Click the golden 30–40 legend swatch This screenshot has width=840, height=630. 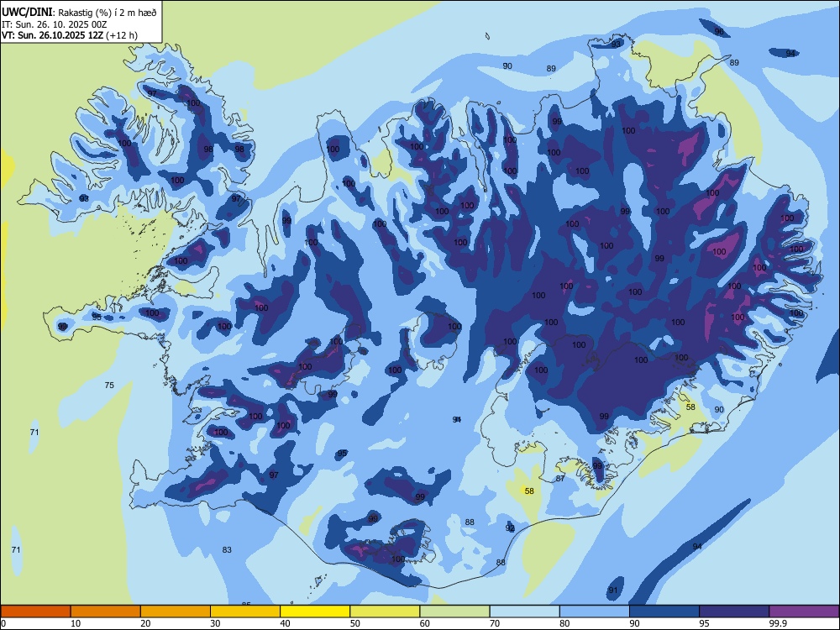click(245, 612)
